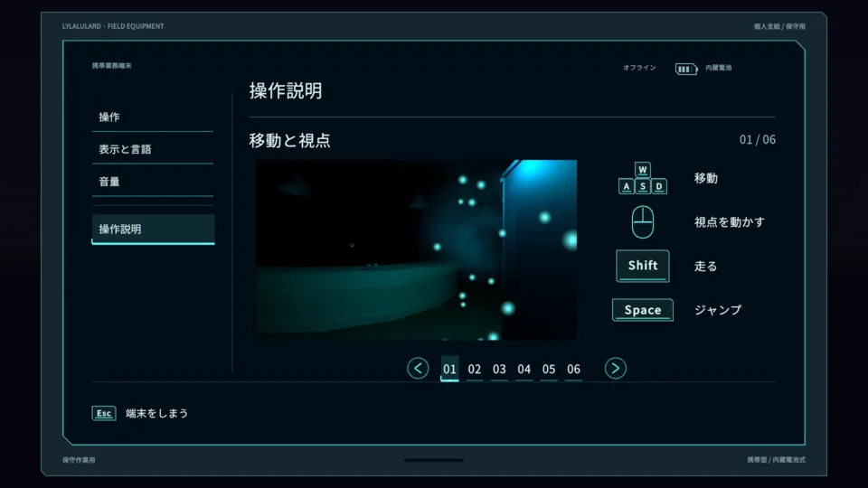Jump to tutorial page 01
The image size is (868, 488).
point(449,369)
